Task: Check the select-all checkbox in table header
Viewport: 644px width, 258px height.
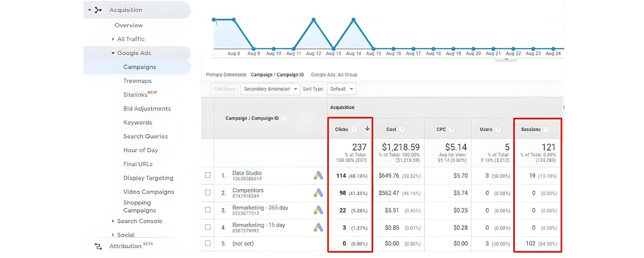Action: coord(208,117)
